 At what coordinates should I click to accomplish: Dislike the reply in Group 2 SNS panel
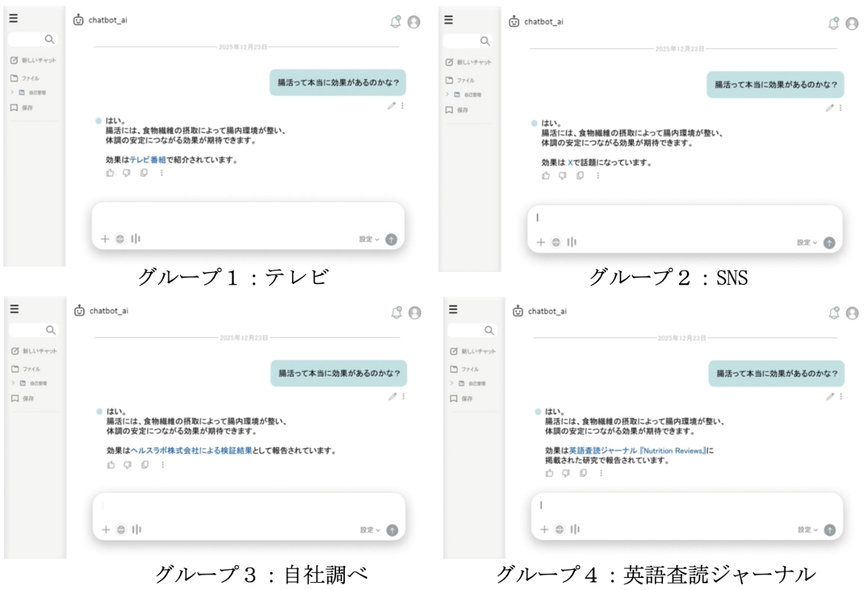pyautogui.click(x=563, y=176)
